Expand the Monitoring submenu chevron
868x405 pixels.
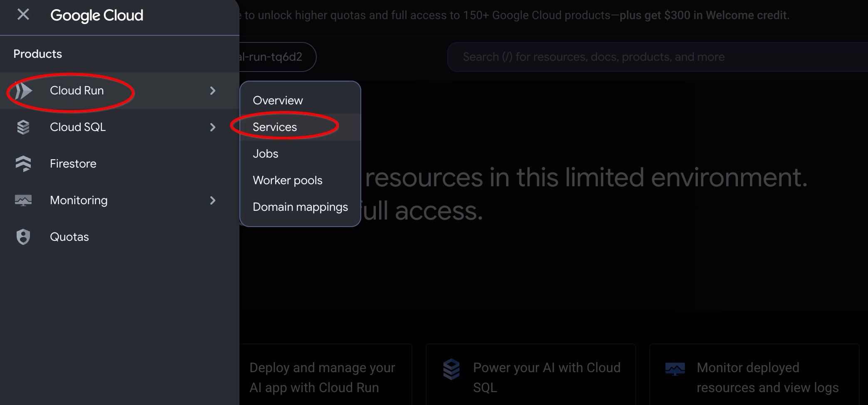point(213,200)
